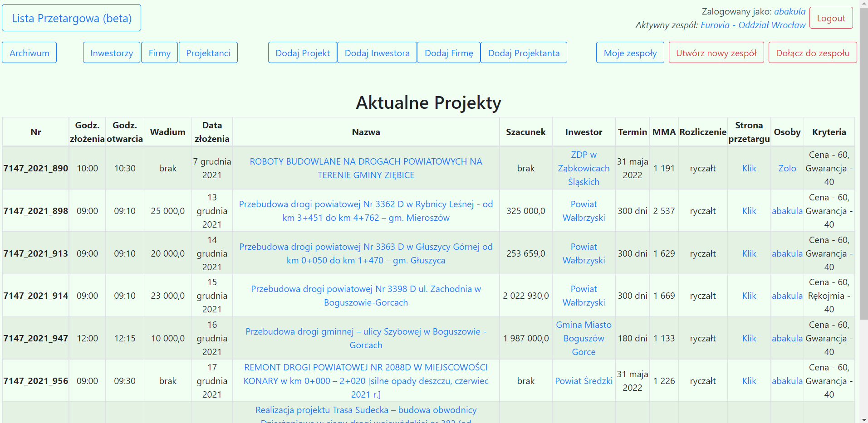Viewport: 868px width, 423px height.
Task: Open Moje zespoły
Action: pyautogui.click(x=630, y=53)
